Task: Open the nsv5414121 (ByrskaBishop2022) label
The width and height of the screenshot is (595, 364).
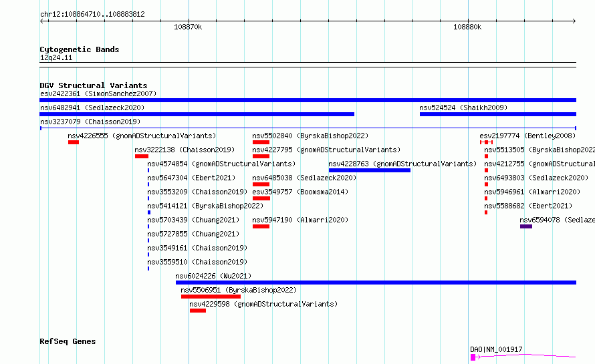Action: [x=205, y=206]
